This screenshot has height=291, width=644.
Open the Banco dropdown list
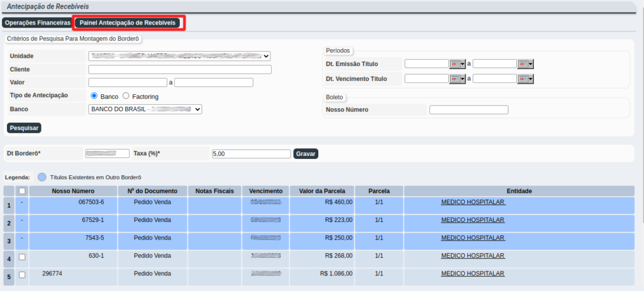click(x=145, y=109)
